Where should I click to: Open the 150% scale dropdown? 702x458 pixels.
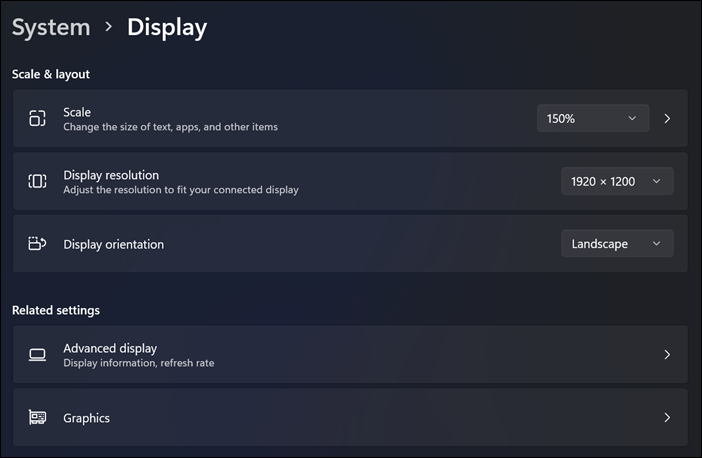(592, 119)
